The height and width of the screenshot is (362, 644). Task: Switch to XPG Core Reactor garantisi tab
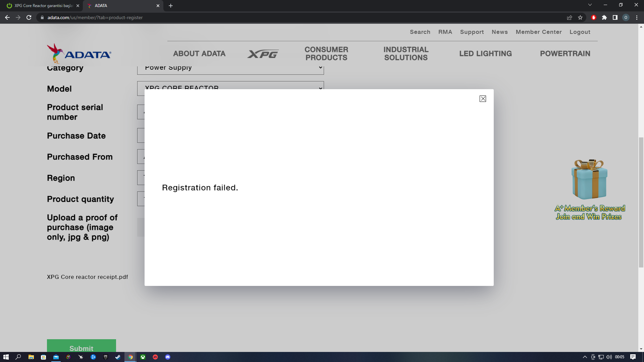(43, 6)
